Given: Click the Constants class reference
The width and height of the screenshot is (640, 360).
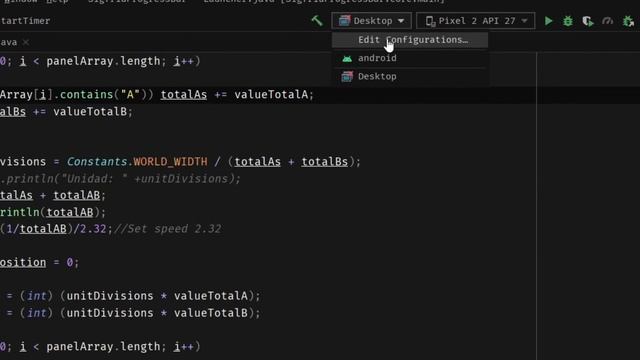Looking at the screenshot, I should point(97,162).
